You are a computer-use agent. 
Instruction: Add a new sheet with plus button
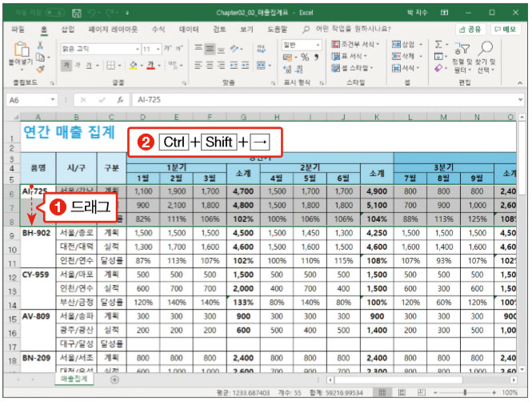tap(114, 380)
